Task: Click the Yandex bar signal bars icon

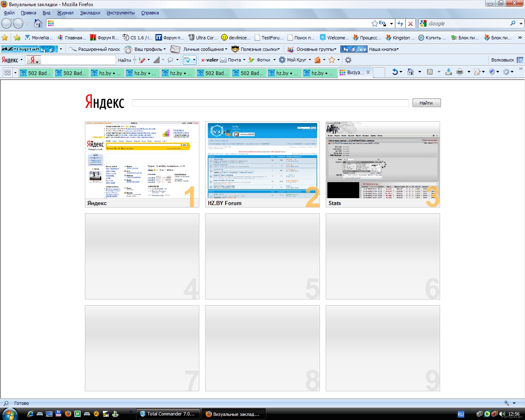Action: click(156, 60)
